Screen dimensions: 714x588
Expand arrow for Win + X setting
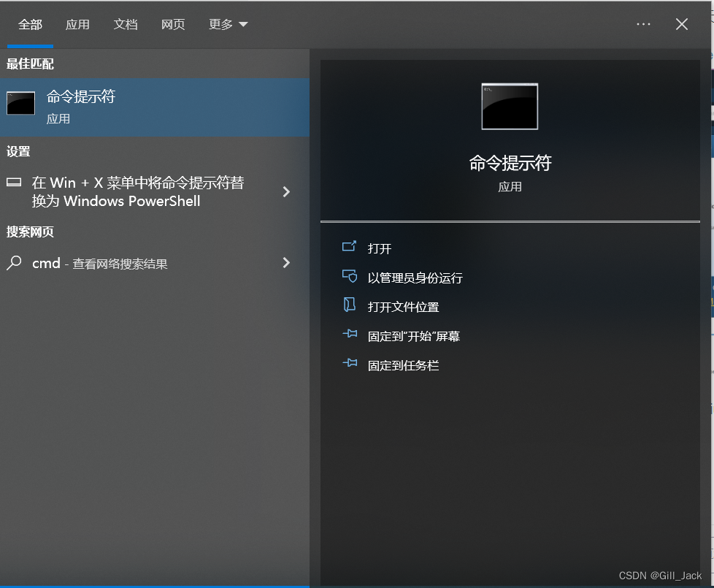pyautogui.click(x=286, y=192)
